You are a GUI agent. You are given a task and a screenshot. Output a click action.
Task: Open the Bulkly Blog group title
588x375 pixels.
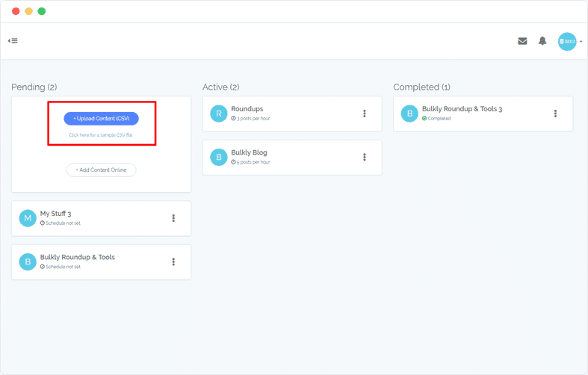click(x=250, y=152)
